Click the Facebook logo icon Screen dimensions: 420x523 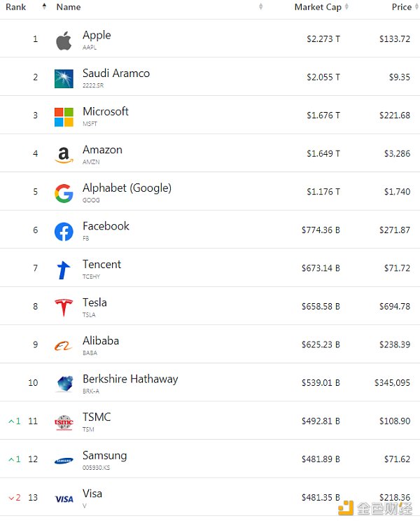64,232
